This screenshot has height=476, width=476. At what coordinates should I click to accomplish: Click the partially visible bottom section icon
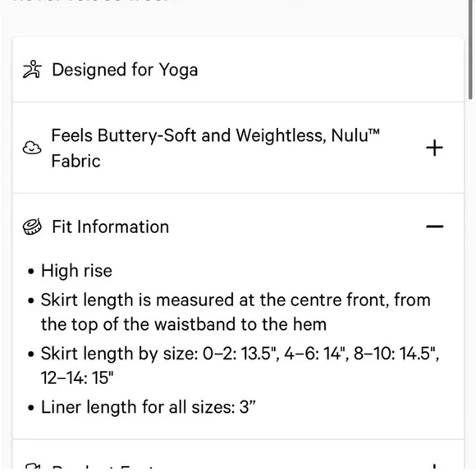[x=32, y=466]
